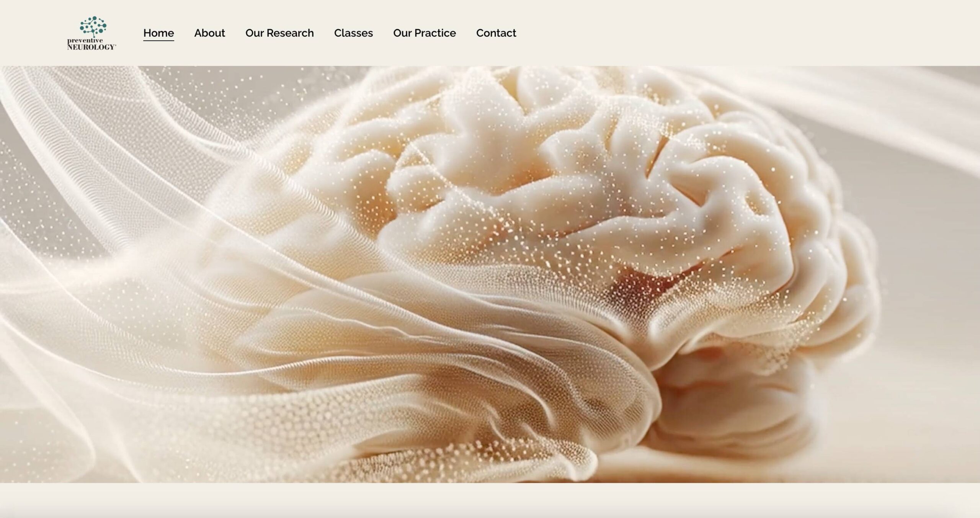Screen dimensions: 980x518
Task: Click the teal tree emblem in the logo
Action: pyautogui.click(x=93, y=26)
